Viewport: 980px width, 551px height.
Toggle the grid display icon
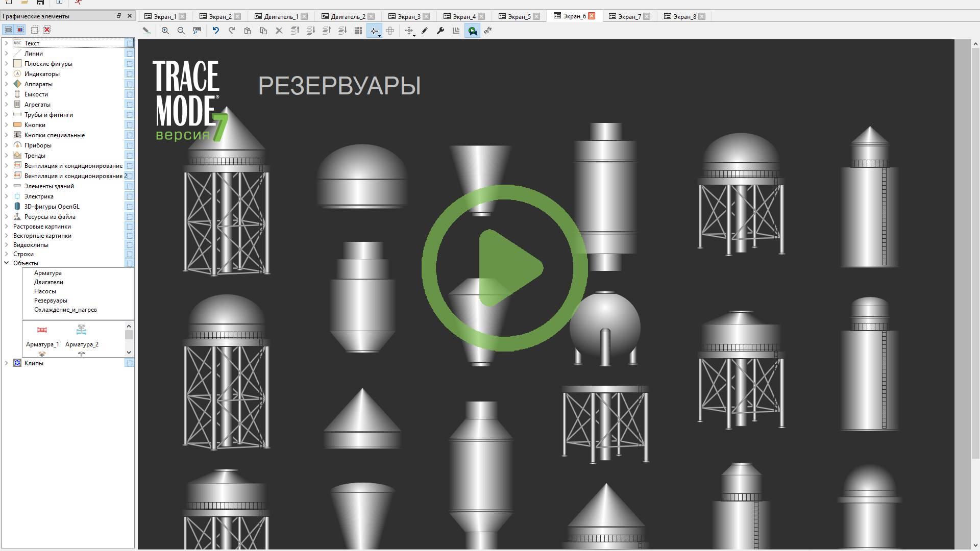(x=358, y=31)
